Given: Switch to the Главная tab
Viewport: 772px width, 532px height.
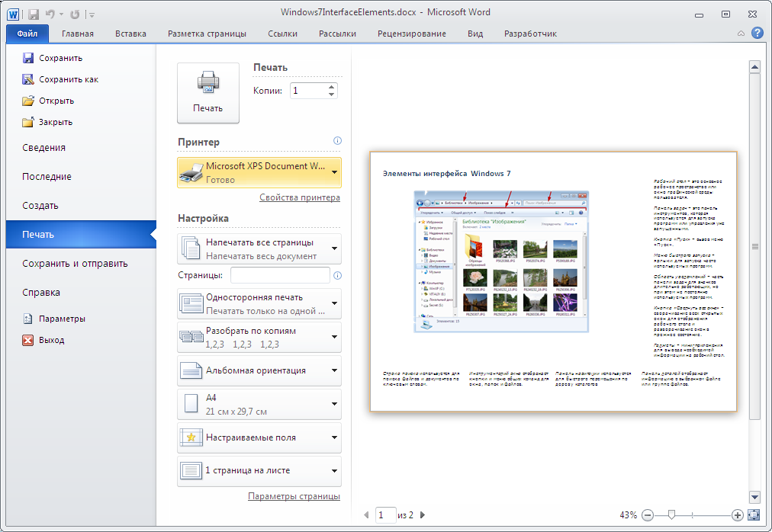Looking at the screenshot, I should 77,34.
